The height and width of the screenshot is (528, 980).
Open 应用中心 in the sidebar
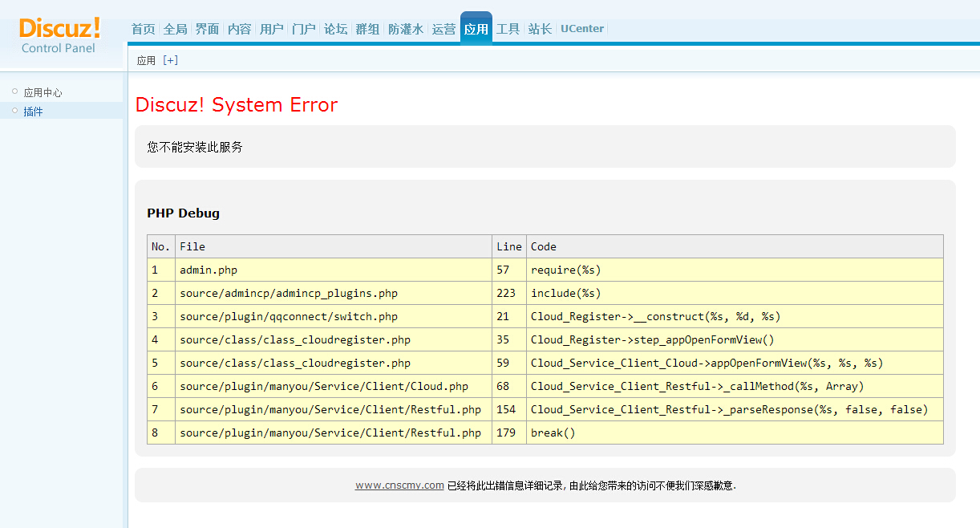tap(43, 93)
